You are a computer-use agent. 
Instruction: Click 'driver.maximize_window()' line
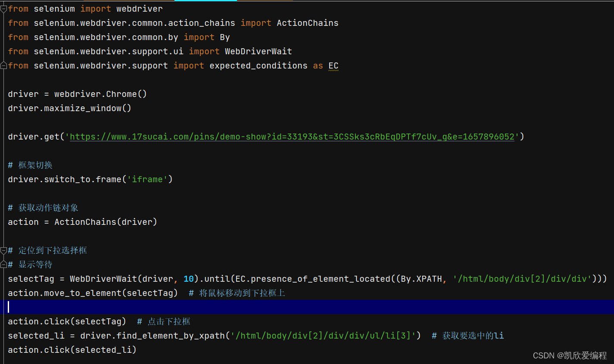click(x=70, y=109)
